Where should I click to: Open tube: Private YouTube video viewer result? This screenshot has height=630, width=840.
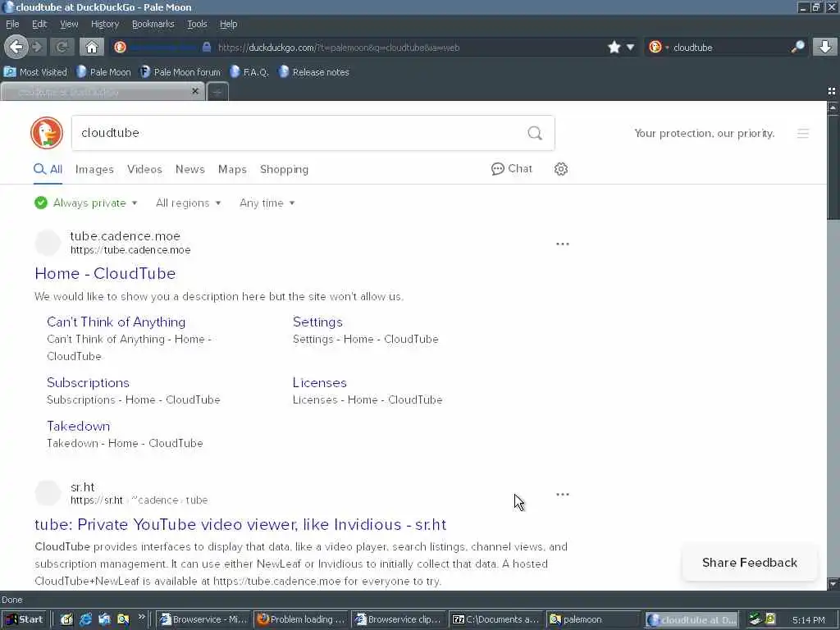[x=240, y=524]
